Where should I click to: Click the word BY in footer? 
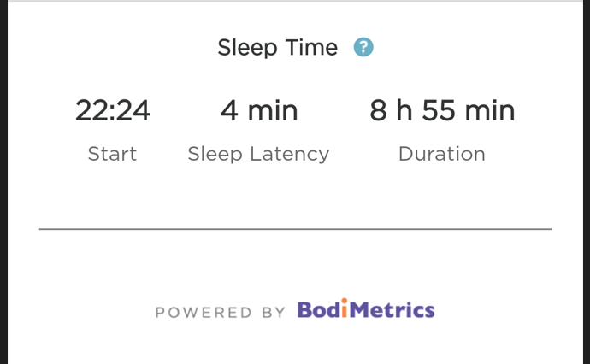tap(274, 313)
